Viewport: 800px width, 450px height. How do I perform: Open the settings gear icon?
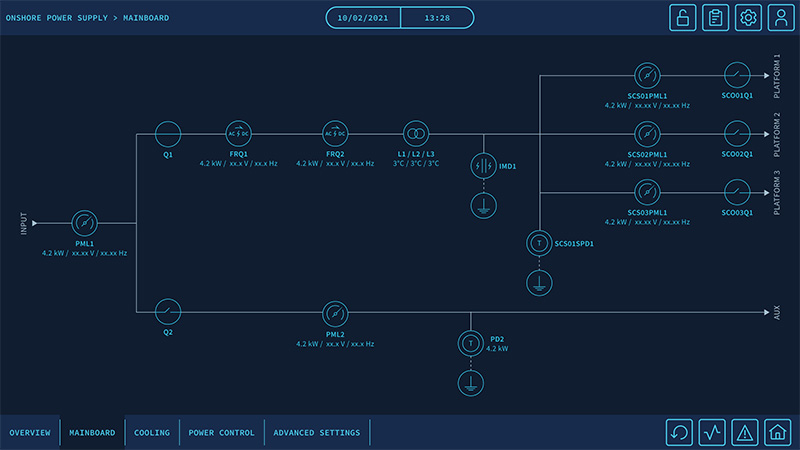[748, 18]
